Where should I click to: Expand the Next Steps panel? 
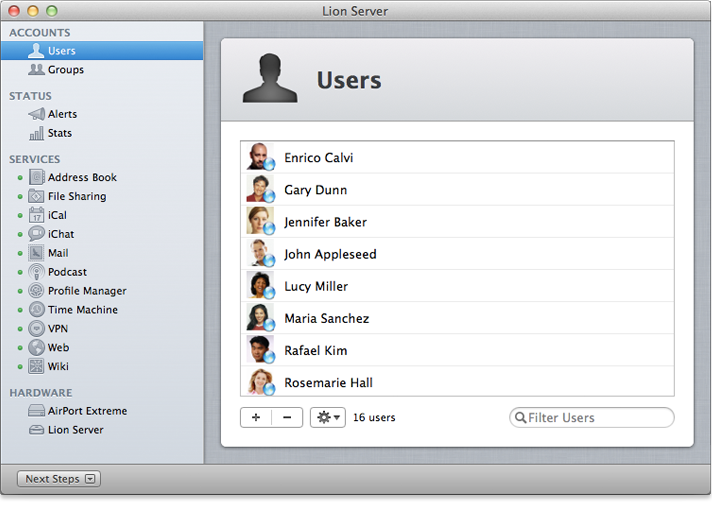59,479
